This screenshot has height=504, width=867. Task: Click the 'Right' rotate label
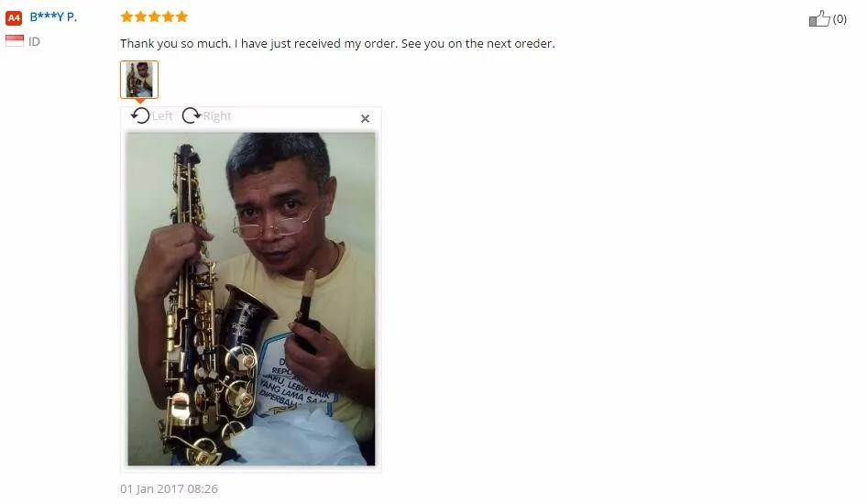pos(216,116)
